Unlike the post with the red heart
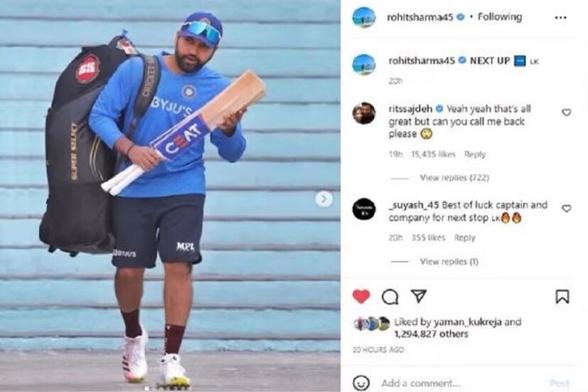Screen dimensions: 588x392 click(x=361, y=297)
